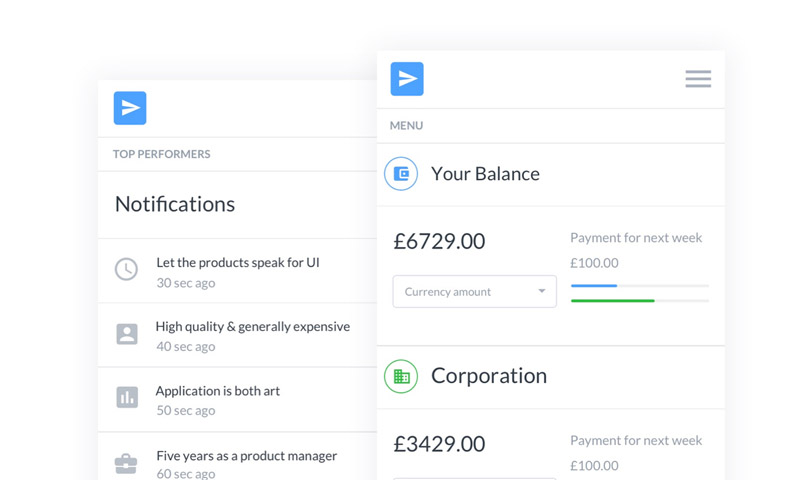This screenshot has height=480, width=800.
Task: Click the paper plane logo in balance panel
Action: [x=407, y=79]
